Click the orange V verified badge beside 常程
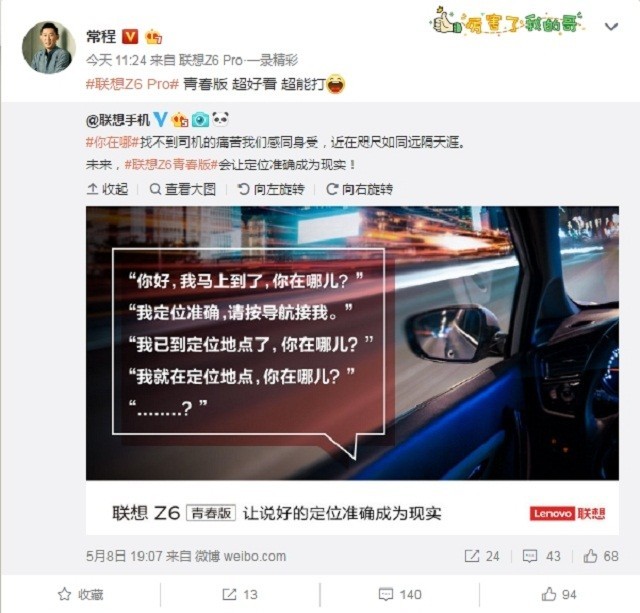Viewport: 640px width, 613px height. click(130, 37)
